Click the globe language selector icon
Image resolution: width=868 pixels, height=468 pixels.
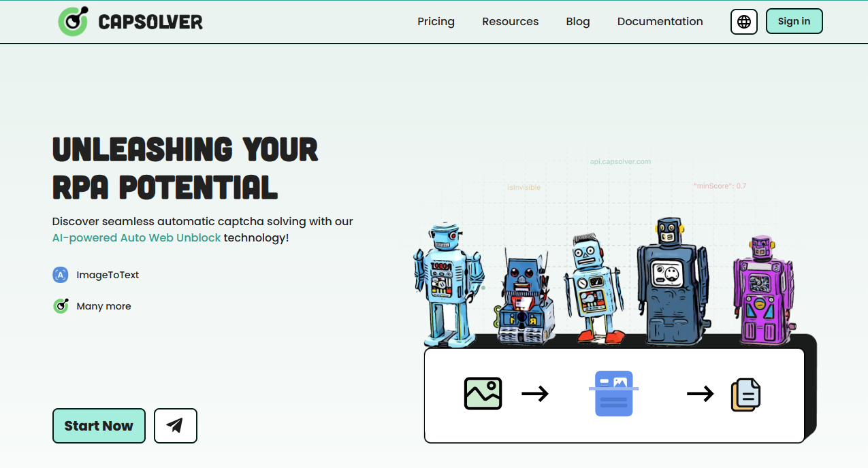click(x=743, y=21)
